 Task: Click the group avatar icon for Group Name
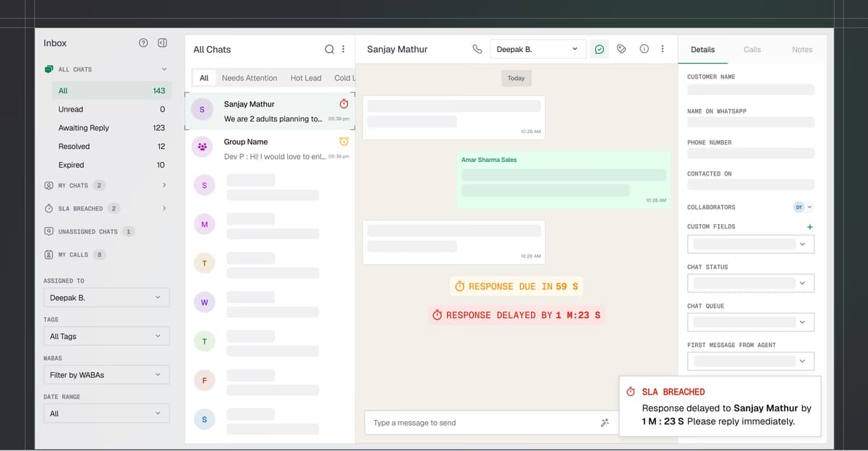pos(202,147)
